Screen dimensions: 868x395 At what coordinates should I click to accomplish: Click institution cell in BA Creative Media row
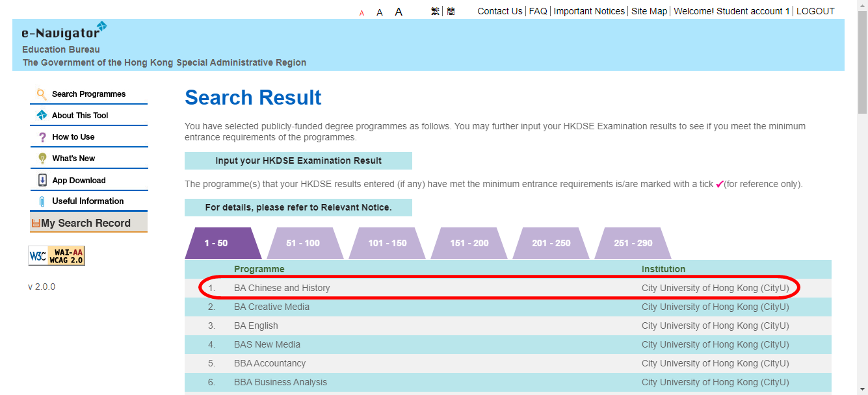pos(715,307)
